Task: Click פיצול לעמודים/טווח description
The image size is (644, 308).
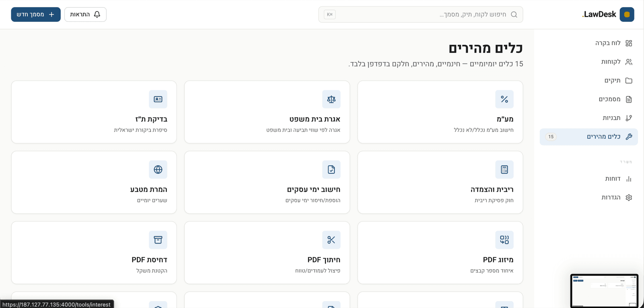Action: 318,271
